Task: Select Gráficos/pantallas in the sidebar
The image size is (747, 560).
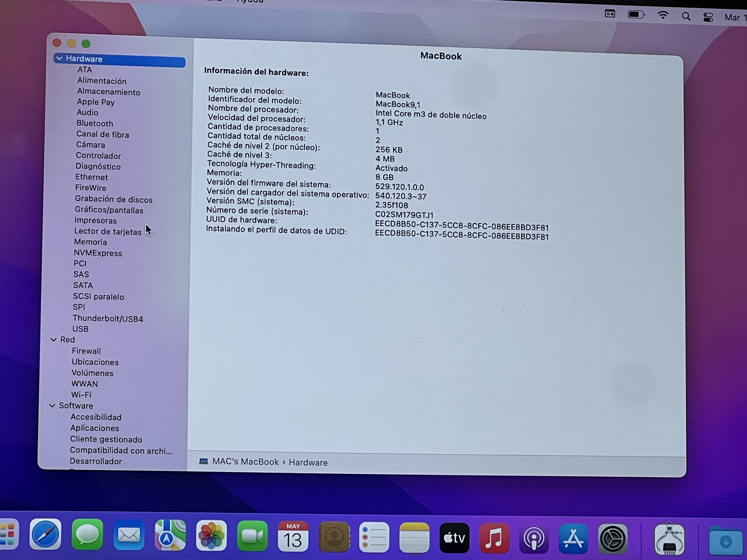Action: (109, 210)
